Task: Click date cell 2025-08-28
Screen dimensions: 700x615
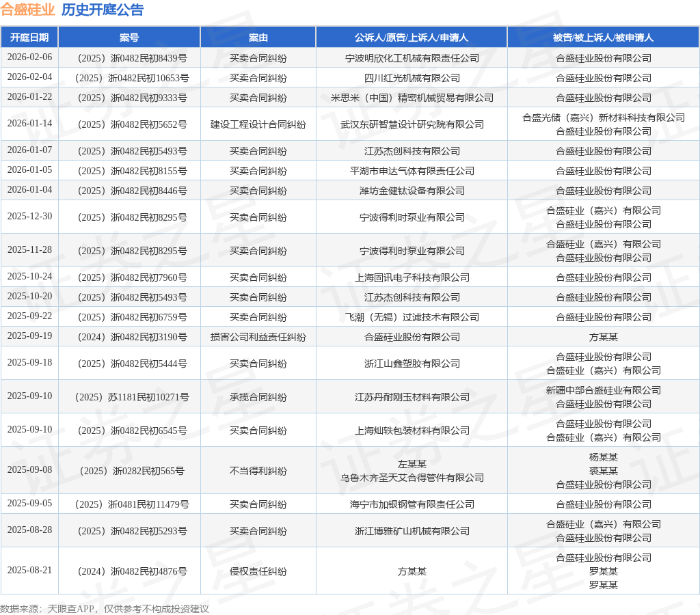Action: click(29, 530)
